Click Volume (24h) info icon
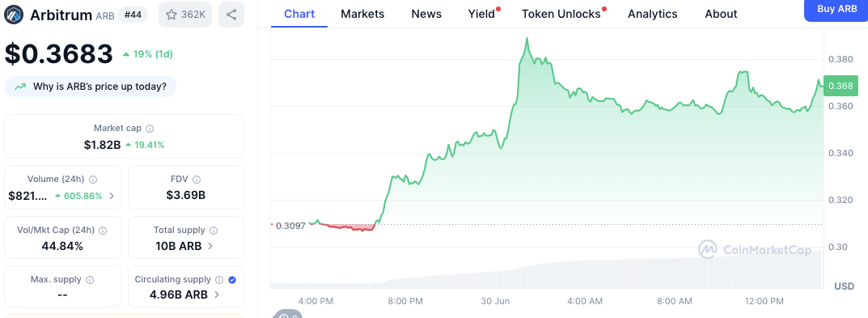Image resolution: width=868 pixels, height=318 pixels. click(x=93, y=180)
